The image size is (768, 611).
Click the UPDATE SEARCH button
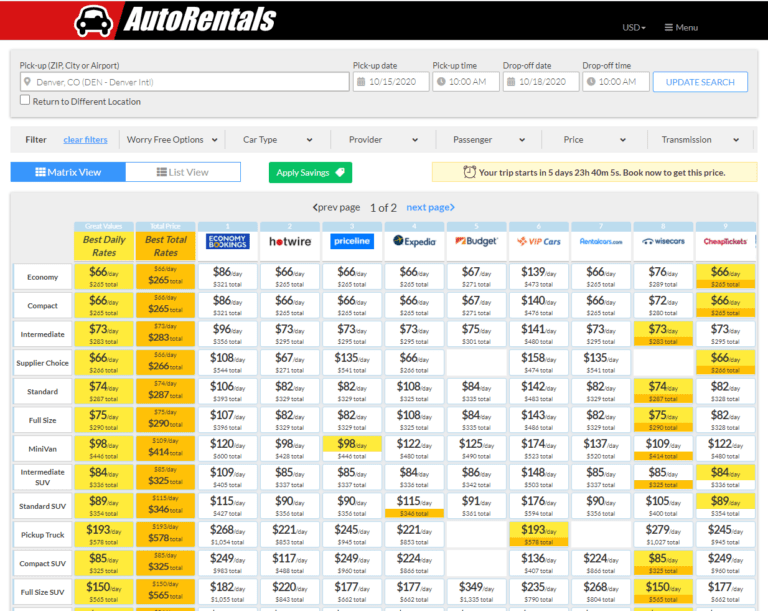coord(700,82)
